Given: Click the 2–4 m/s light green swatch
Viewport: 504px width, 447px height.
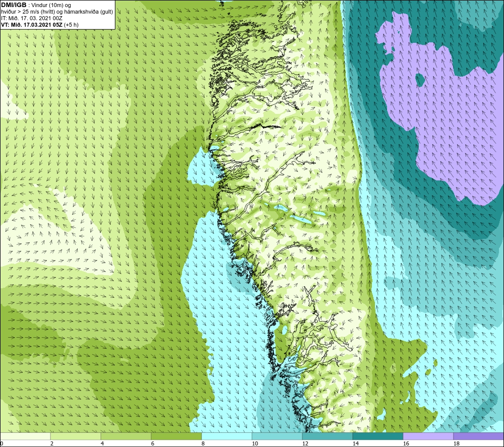Looking at the screenshot, I should [x=76, y=436].
